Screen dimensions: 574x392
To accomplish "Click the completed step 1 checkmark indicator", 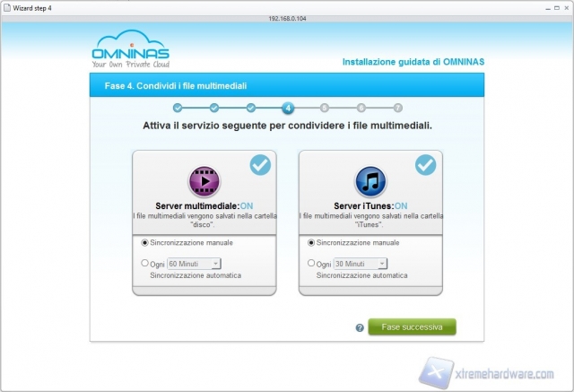I will pyautogui.click(x=178, y=109).
